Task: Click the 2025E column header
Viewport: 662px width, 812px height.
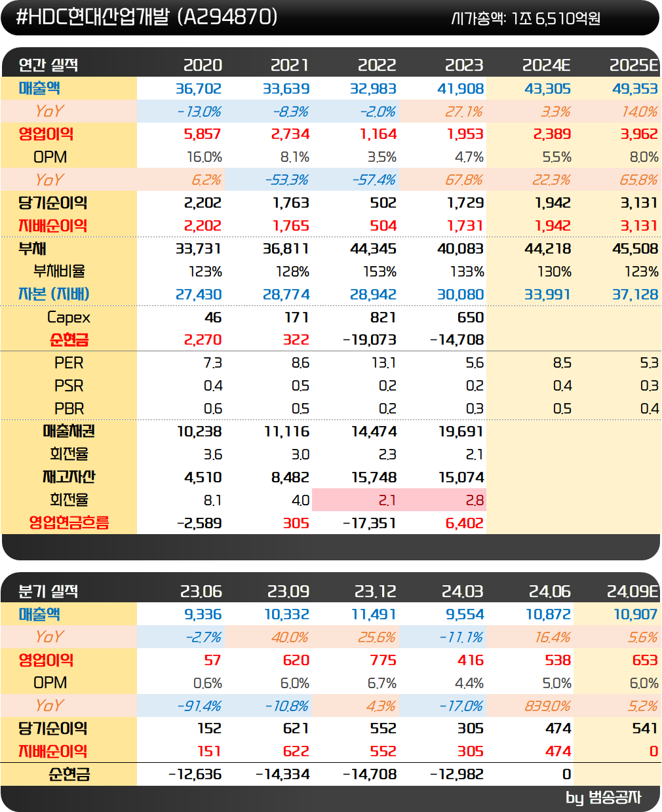Action: [634, 65]
